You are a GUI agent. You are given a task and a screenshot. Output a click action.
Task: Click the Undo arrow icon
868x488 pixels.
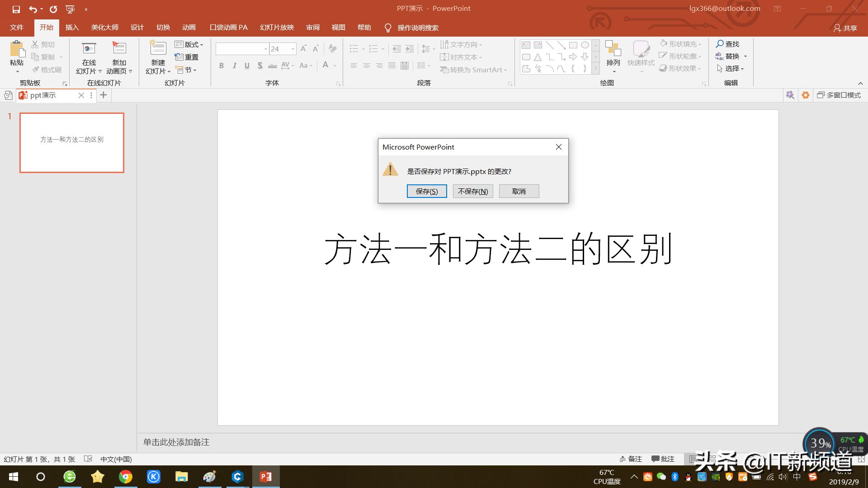click(33, 9)
